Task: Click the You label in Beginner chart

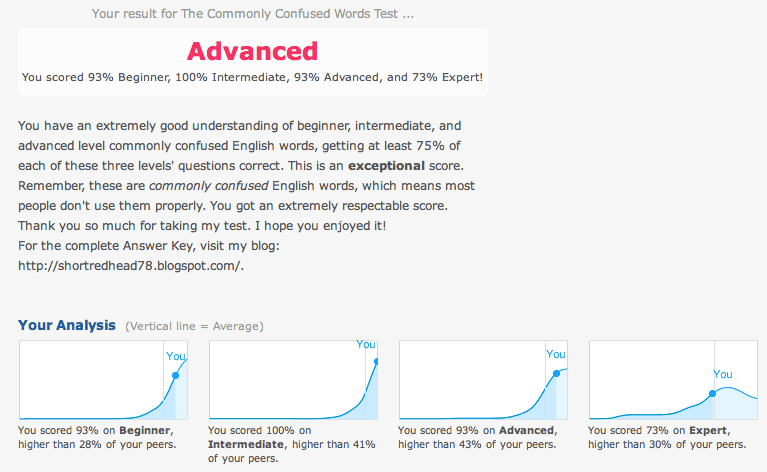Action: point(176,356)
